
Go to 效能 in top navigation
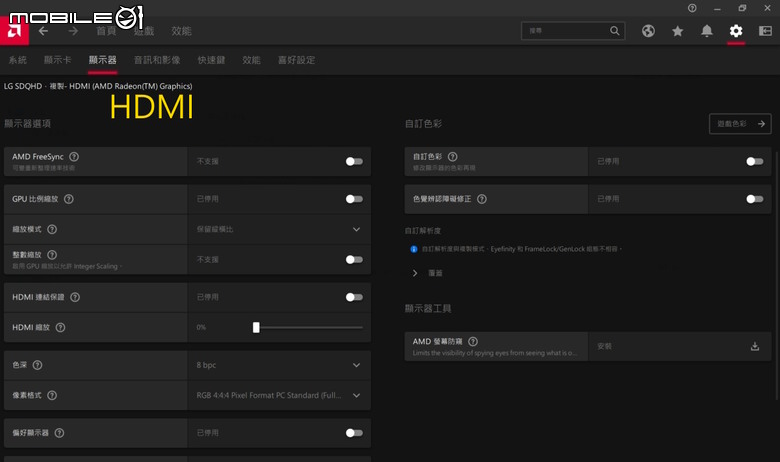(x=181, y=31)
